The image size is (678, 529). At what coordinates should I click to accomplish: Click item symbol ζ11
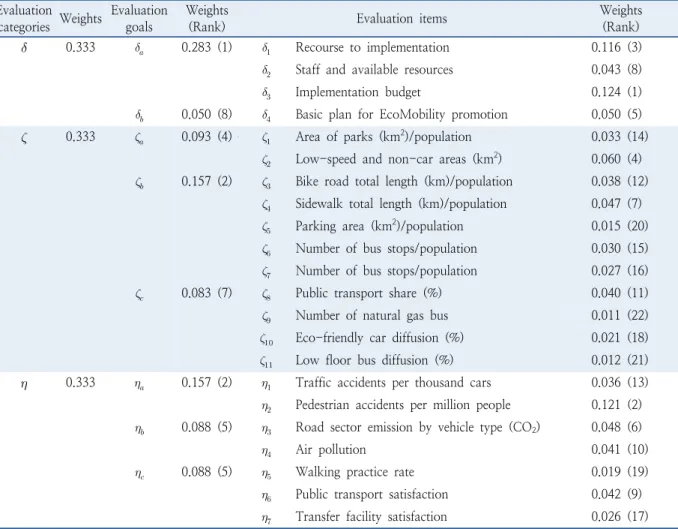pyautogui.click(x=266, y=362)
